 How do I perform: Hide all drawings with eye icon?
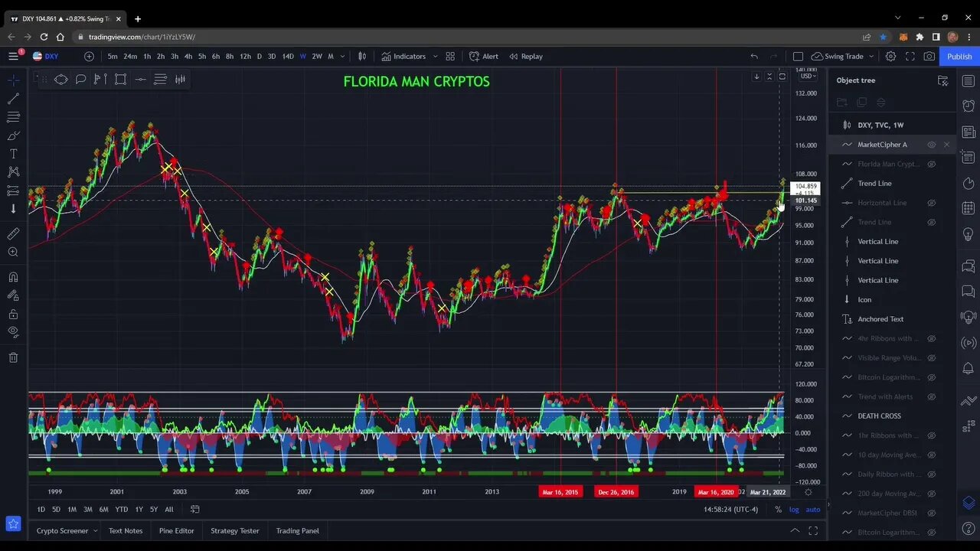pyautogui.click(x=13, y=332)
